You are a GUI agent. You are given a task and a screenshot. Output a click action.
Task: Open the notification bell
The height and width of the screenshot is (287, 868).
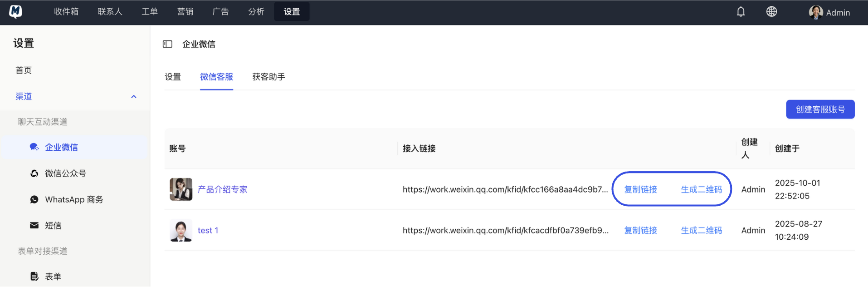pyautogui.click(x=741, y=12)
